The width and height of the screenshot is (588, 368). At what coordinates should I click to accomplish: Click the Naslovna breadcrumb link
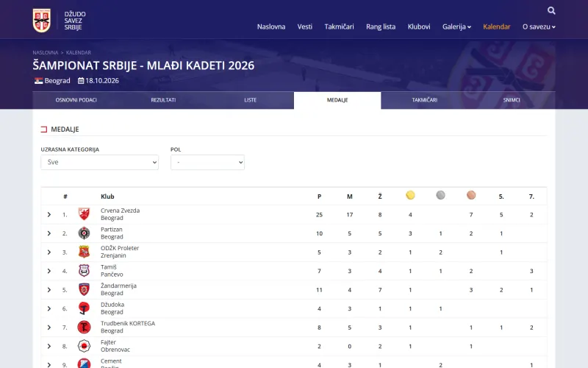coord(46,52)
